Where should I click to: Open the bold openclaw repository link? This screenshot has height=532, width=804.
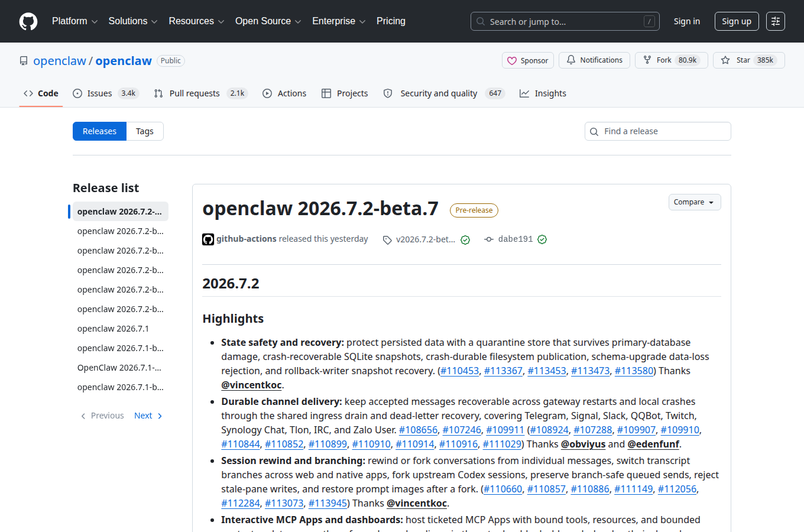click(x=124, y=61)
